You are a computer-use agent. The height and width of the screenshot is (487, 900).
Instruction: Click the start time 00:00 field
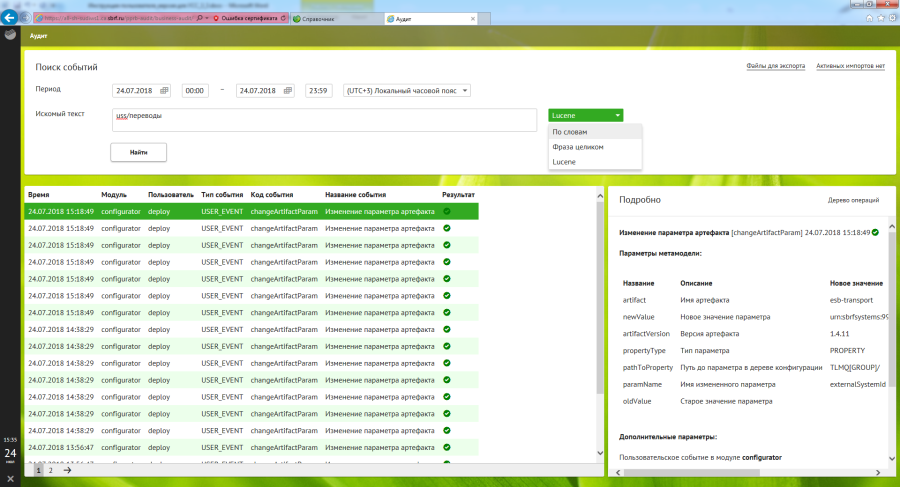coord(195,91)
